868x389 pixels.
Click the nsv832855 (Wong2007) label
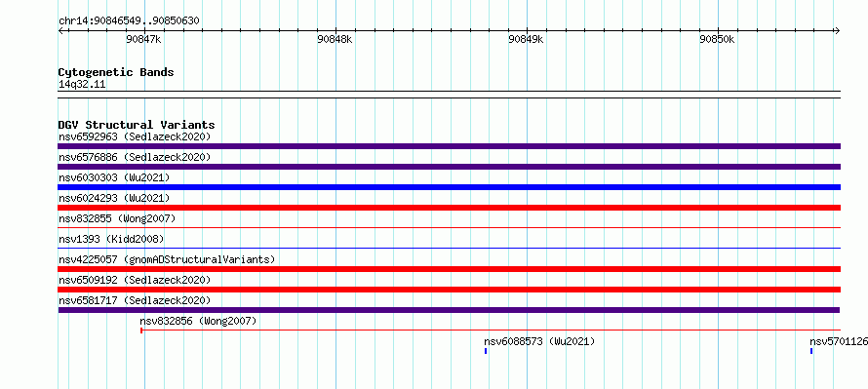(117, 218)
